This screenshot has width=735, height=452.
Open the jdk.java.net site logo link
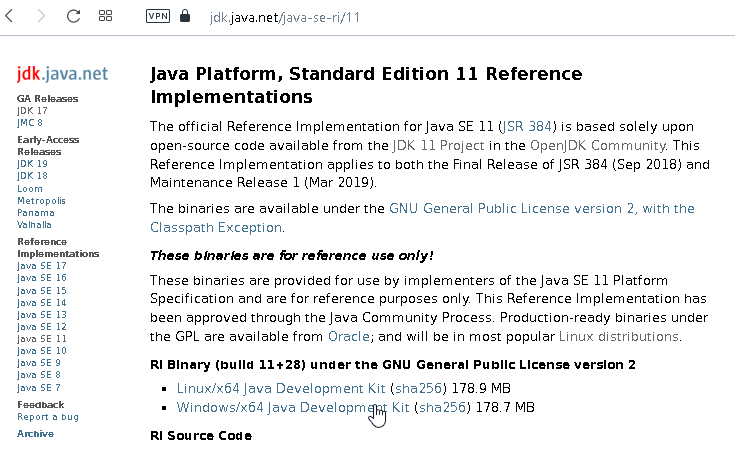(62, 74)
